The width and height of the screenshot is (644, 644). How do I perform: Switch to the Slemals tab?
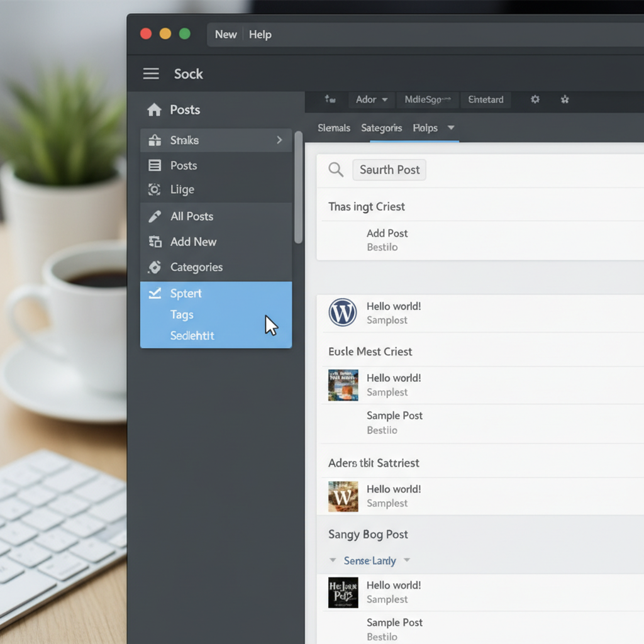(334, 128)
